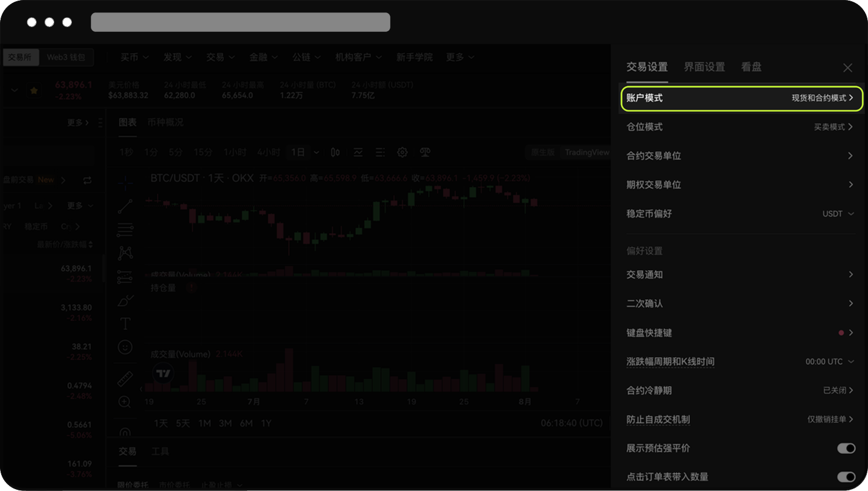Click the balance scale compare icon
868x491 pixels.
pyautogui.click(x=425, y=152)
